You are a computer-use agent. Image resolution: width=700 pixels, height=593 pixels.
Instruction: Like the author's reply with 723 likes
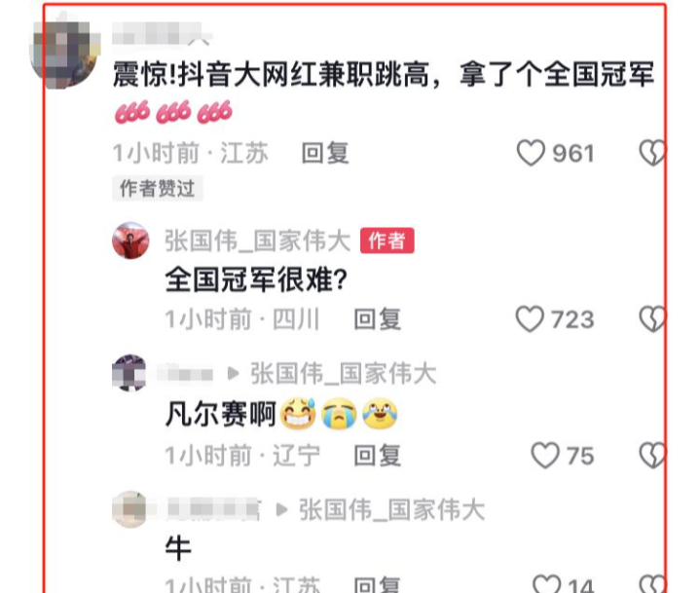(530, 319)
